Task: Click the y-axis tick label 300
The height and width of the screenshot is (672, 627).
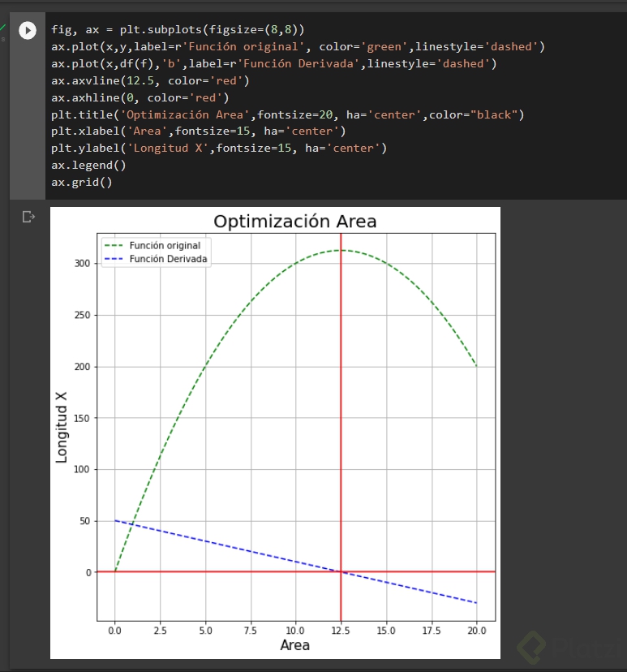Action: (x=82, y=264)
